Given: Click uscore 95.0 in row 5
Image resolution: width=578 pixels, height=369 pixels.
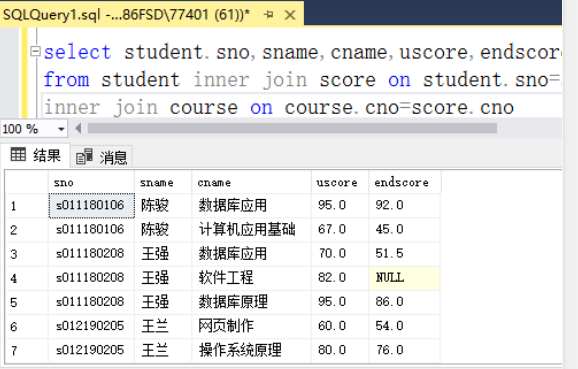Looking at the screenshot, I should tap(340, 302).
